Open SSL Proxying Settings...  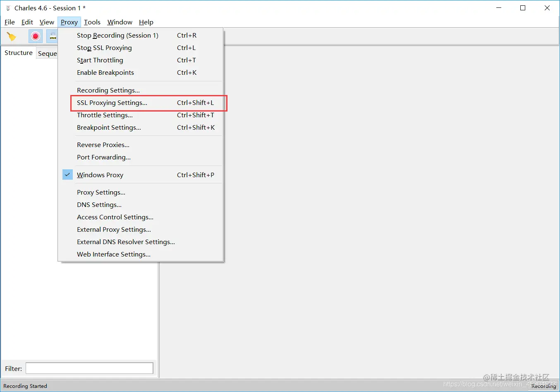tap(141, 103)
